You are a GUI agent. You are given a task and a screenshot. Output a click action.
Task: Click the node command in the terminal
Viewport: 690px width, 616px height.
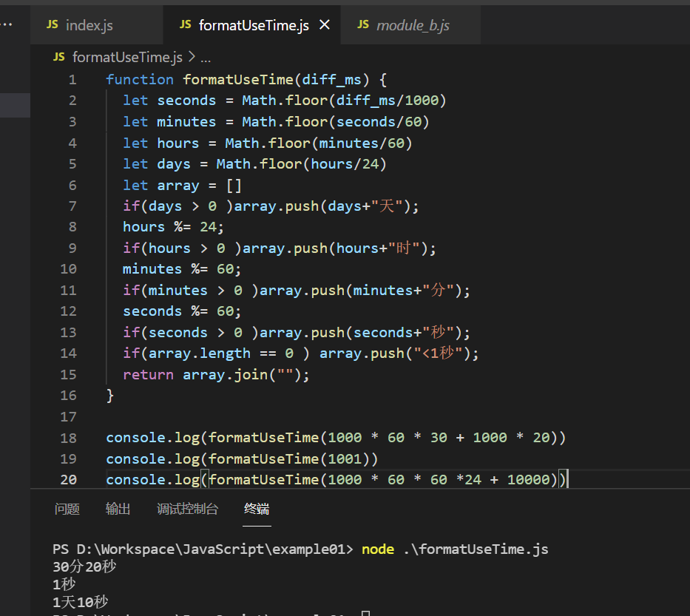click(378, 549)
